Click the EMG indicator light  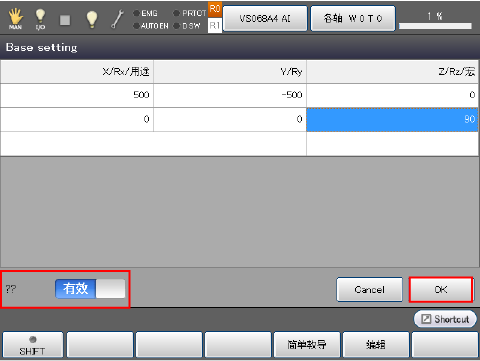pyautogui.click(x=136, y=13)
